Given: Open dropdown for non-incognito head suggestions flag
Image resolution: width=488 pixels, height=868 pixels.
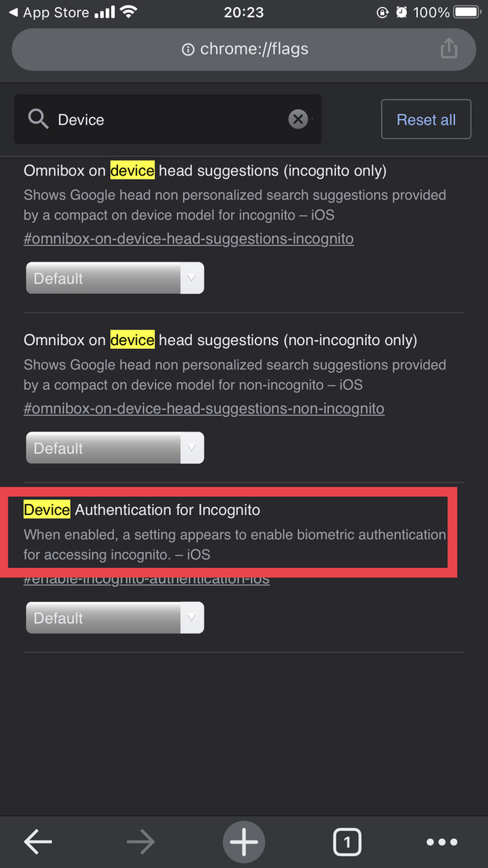Looking at the screenshot, I should coord(115,448).
